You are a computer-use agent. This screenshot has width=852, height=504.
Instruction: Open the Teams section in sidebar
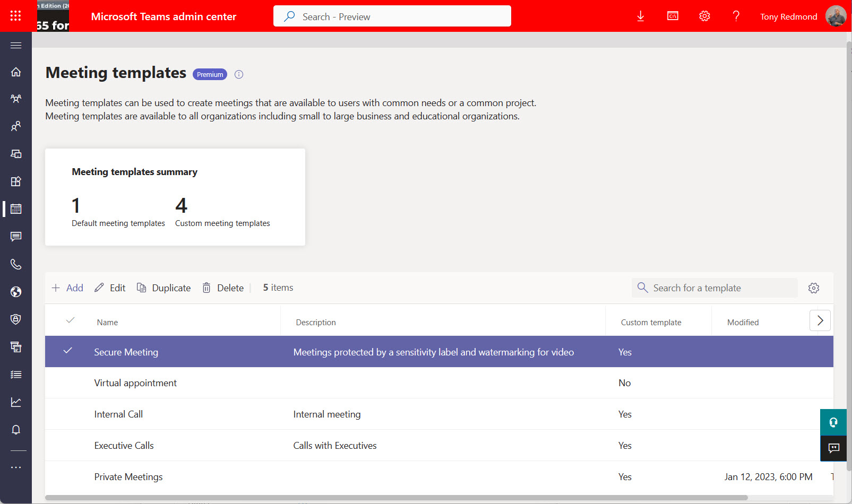point(16,99)
